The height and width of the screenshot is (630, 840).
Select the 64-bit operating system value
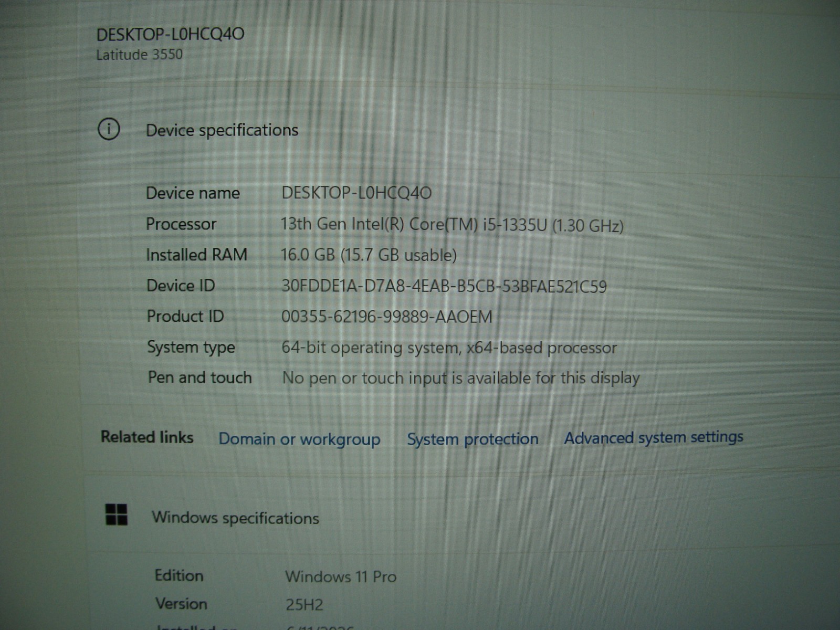click(x=449, y=348)
